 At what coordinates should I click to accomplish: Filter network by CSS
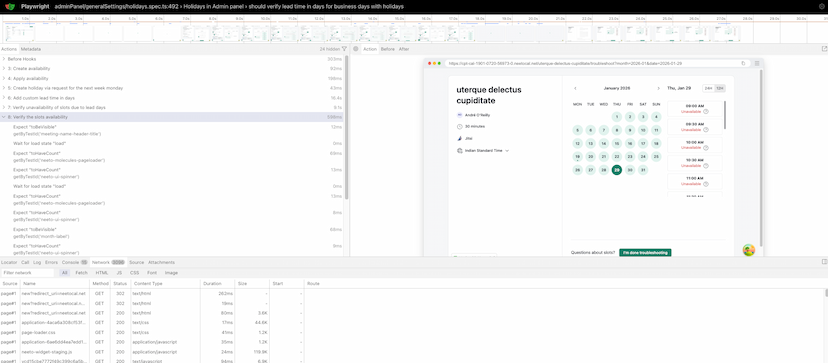(x=135, y=273)
